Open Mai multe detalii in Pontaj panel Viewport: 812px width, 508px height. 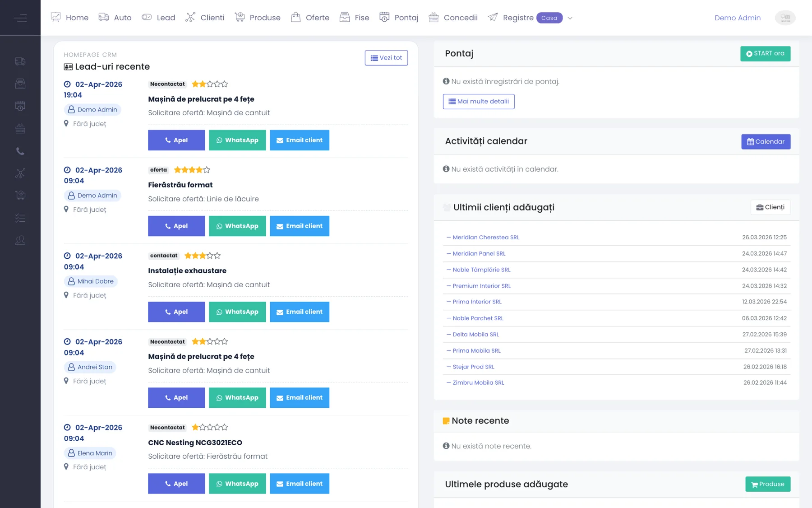coord(479,102)
